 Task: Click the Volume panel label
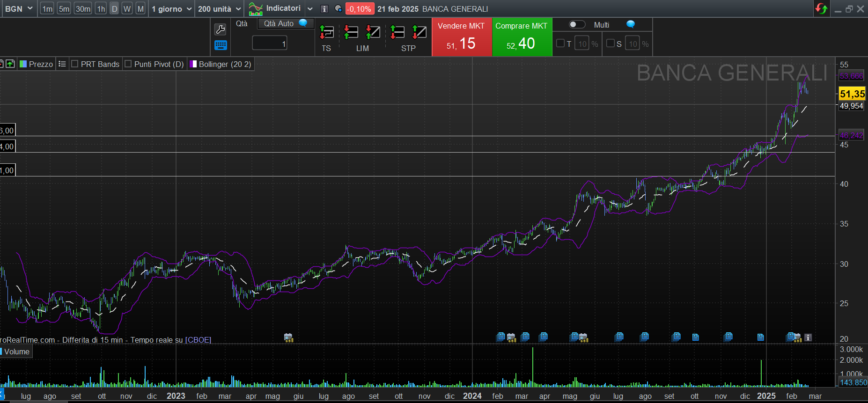pos(17,352)
